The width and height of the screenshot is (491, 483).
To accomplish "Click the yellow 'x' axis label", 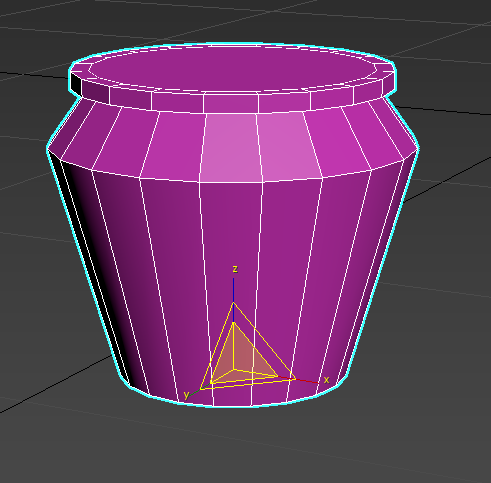I will pyautogui.click(x=326, y=380).
